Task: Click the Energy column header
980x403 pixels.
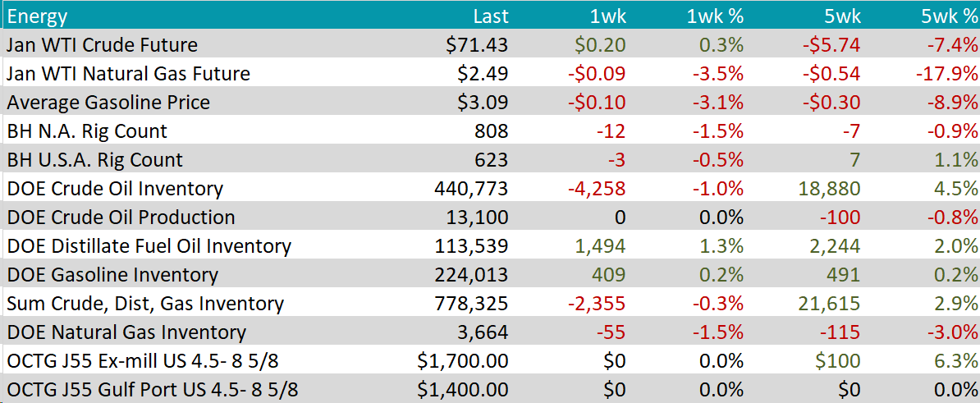Action: (x=38, y=16)
